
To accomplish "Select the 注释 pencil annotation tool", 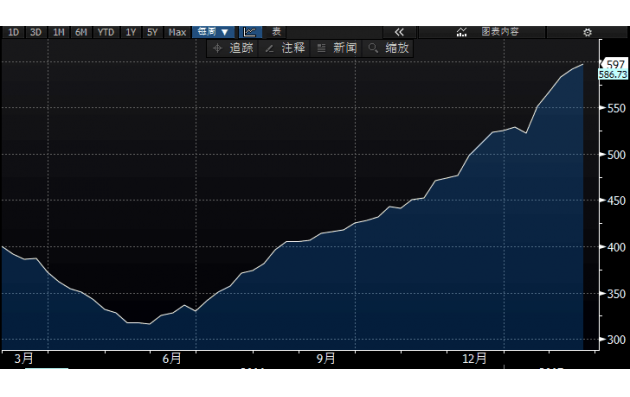I will click(285, 48).
